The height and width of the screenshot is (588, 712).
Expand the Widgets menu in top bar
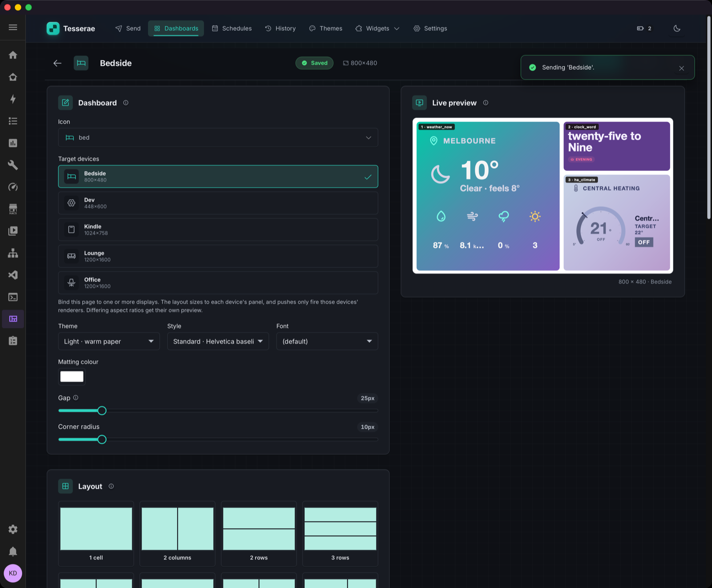[x=377, y=28]
